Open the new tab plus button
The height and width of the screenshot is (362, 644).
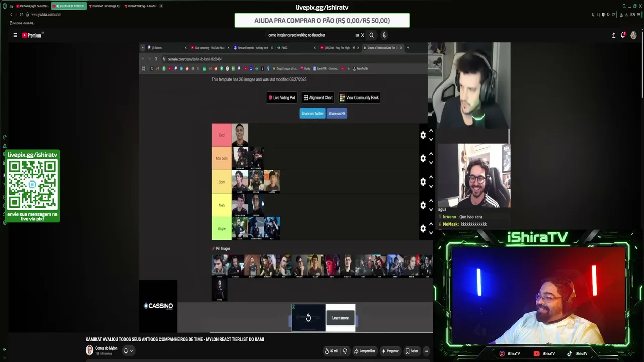coord(161,6)
